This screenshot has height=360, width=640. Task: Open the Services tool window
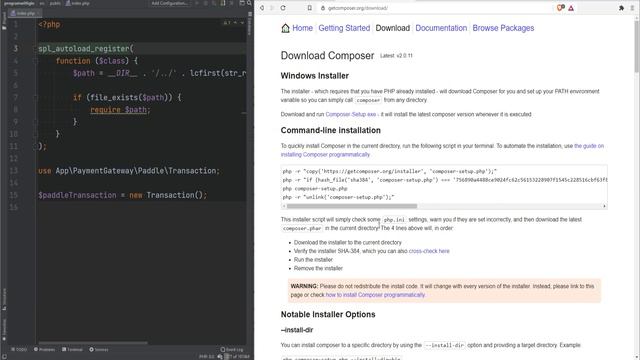tap(99, 349)
